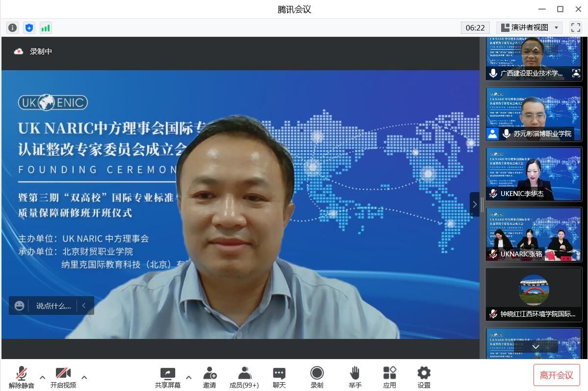Unmute microphone with 解除静音
The image size is (588, 391).
pos(21,377)
